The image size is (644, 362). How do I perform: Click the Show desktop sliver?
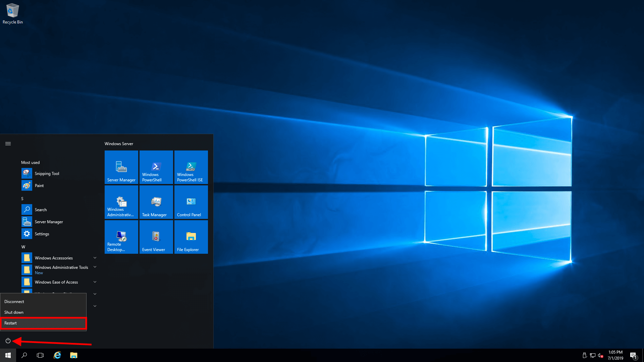pos(643,355)
